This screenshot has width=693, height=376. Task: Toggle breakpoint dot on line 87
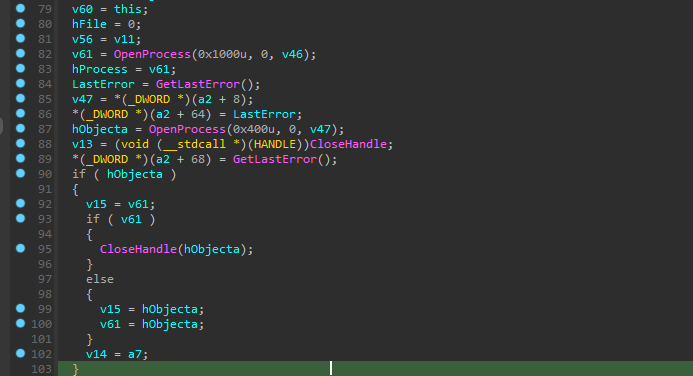pos(20,129)
